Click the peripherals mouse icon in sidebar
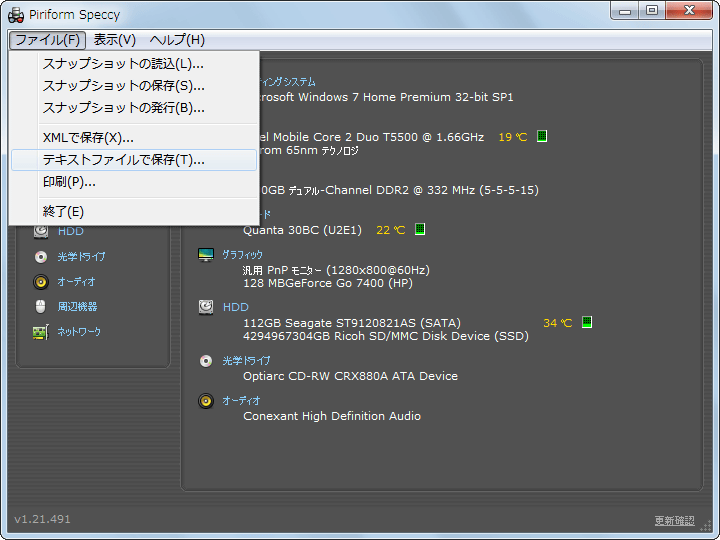 pyautogui.click(x=40, y=307)
